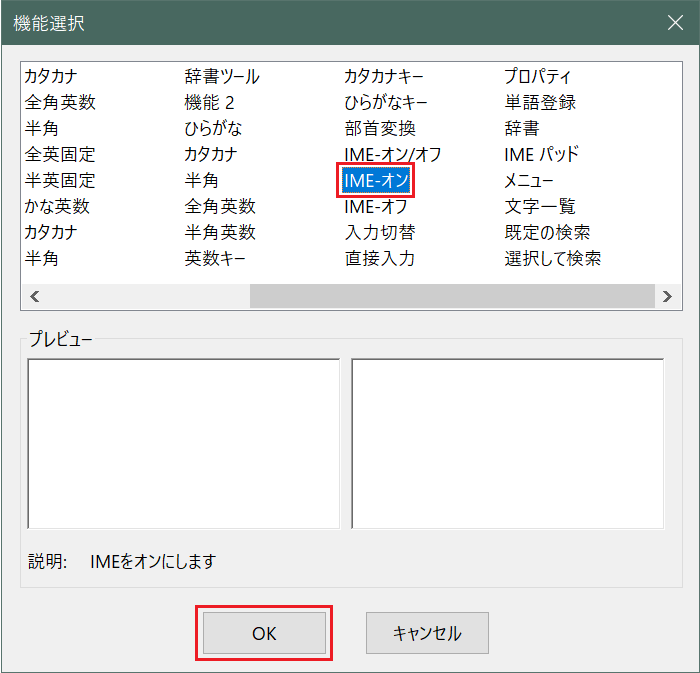Select 文字一覧 item
Viewport: 700px width, 673px height.
tap(540, 206)
